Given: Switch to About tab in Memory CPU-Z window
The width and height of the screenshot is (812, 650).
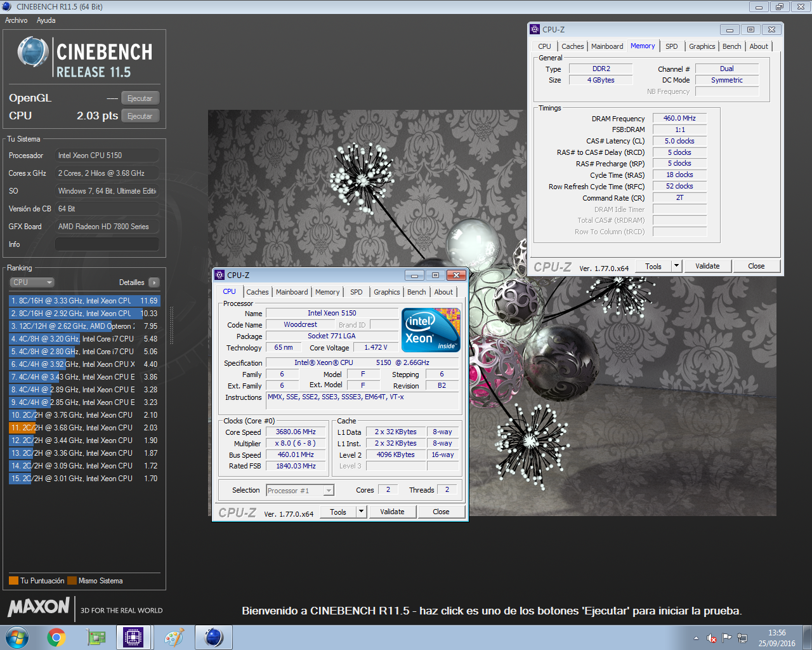Looking at the screenshot, I should (759, 46).
